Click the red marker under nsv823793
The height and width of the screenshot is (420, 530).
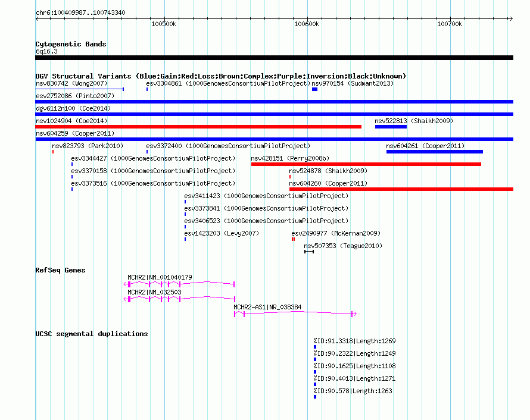(53, 152)
